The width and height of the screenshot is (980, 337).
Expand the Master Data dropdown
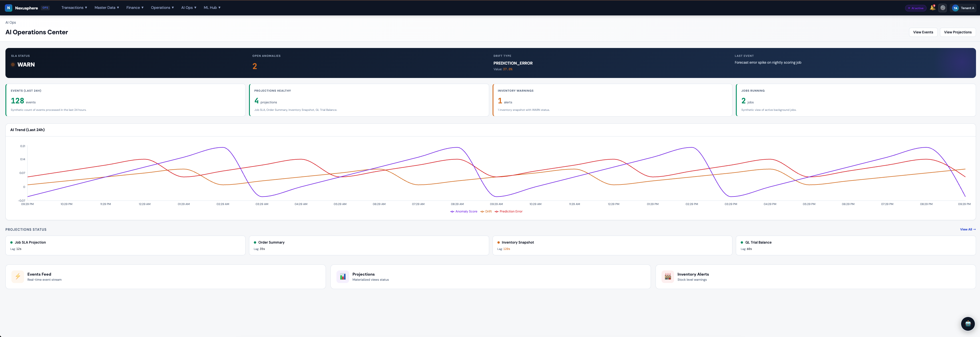tap(107, 8)
